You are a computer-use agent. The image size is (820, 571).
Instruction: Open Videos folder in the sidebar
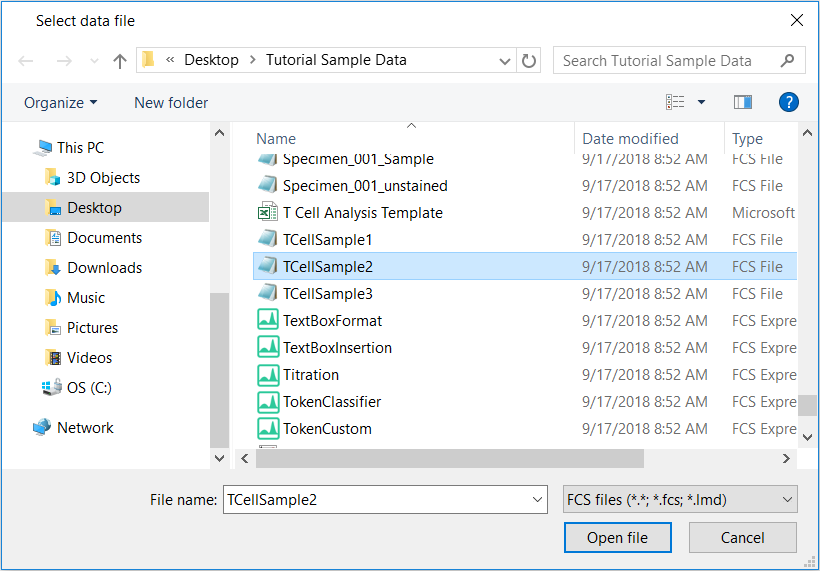coord(89,358)
